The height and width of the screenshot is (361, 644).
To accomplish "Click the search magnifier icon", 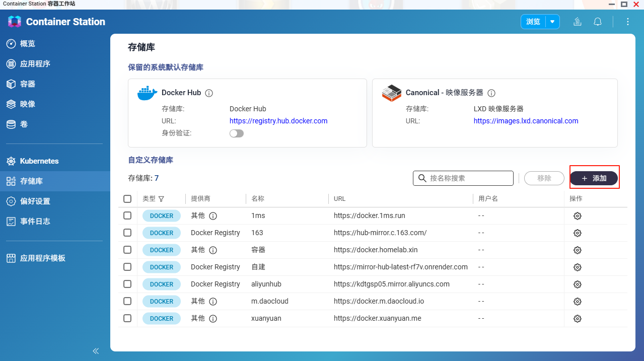I will (422, 178).
